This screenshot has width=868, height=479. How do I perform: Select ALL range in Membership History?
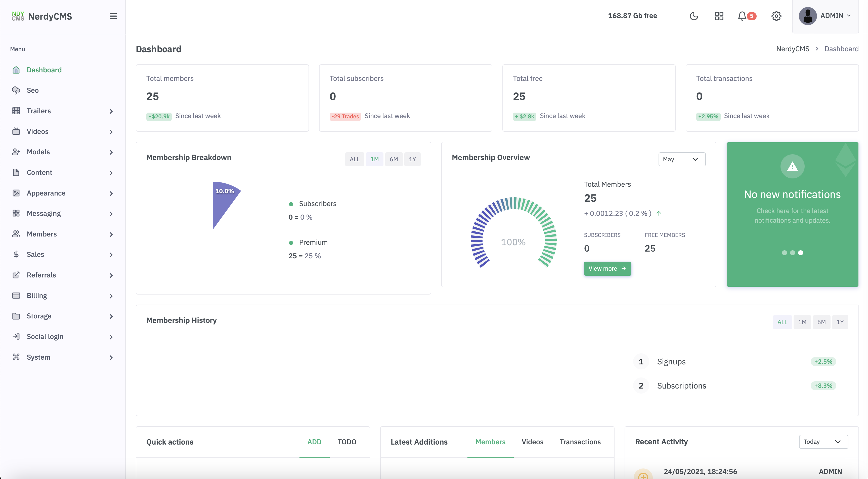click(x=783, y=322)
